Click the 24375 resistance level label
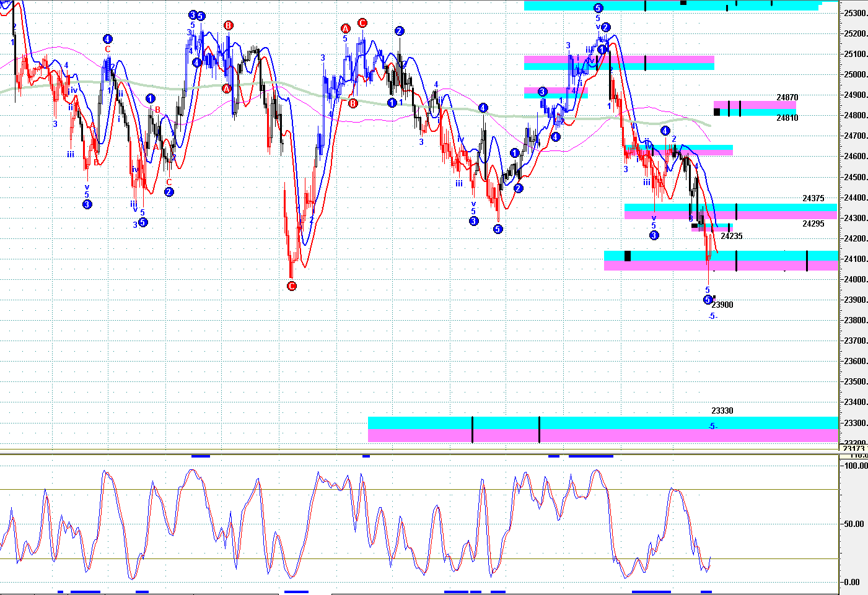The height and width of the screenshot is (595, 868). point(813,199)
